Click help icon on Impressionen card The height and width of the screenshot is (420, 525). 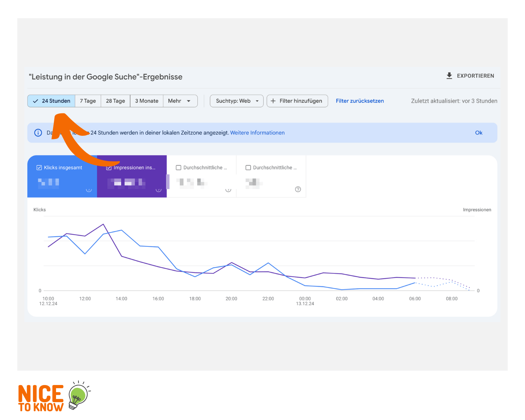pos(159,189)
